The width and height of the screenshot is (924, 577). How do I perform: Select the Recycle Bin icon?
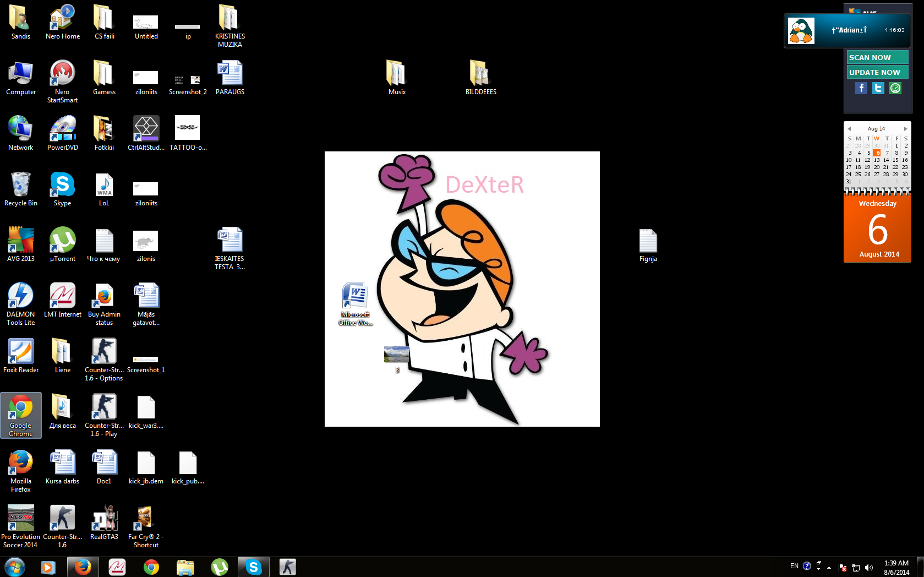20,189
